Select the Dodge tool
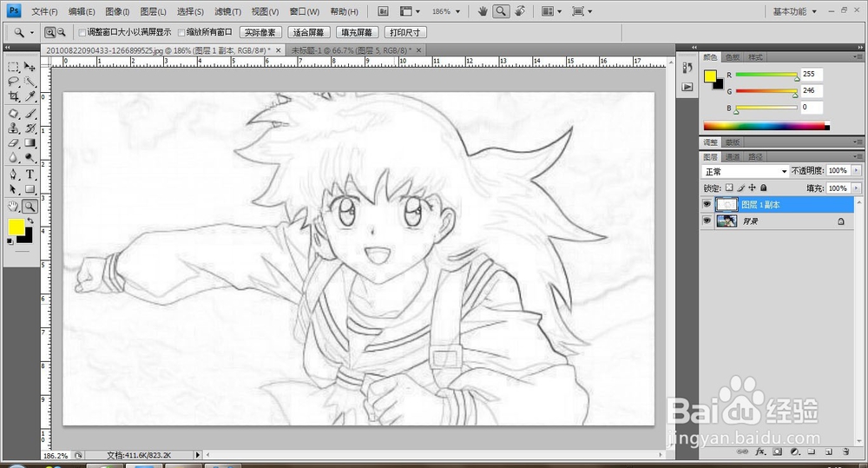The image size is (868, 468). click(30, 158)
